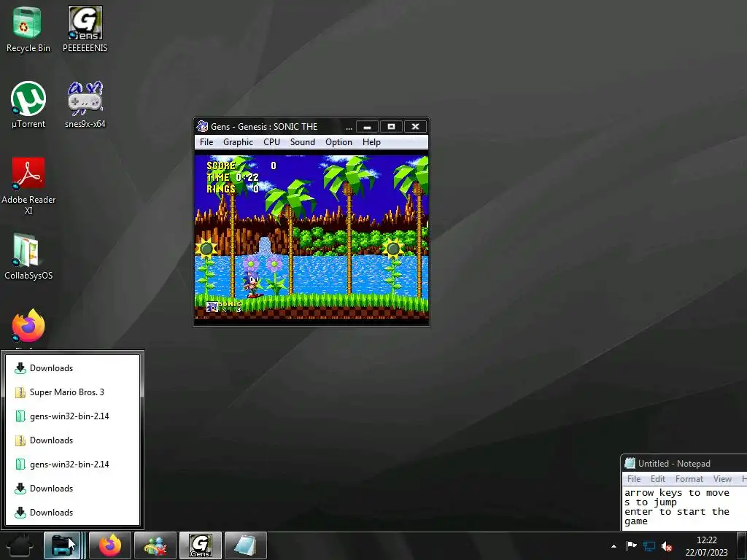747x560 pixels.
Task: Open the Help menu in Gens
Action: [x=371, y=142]
